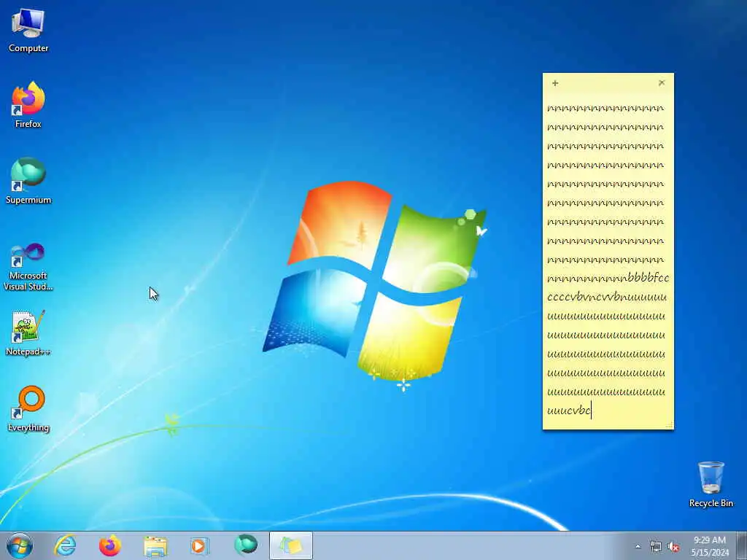
Task: Click the sticky note's last line uuucvbc
Action: point(569,411)
